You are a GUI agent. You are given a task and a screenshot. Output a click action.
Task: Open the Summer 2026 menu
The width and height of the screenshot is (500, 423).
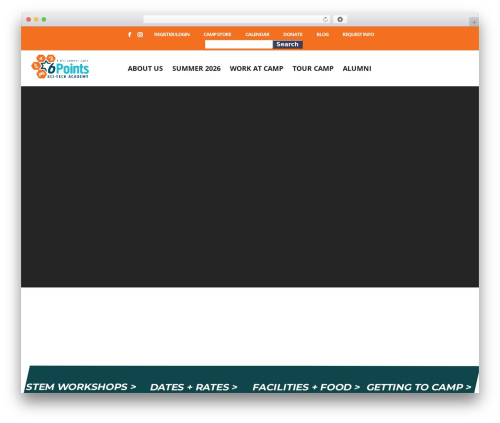click(x=196, y=68)
